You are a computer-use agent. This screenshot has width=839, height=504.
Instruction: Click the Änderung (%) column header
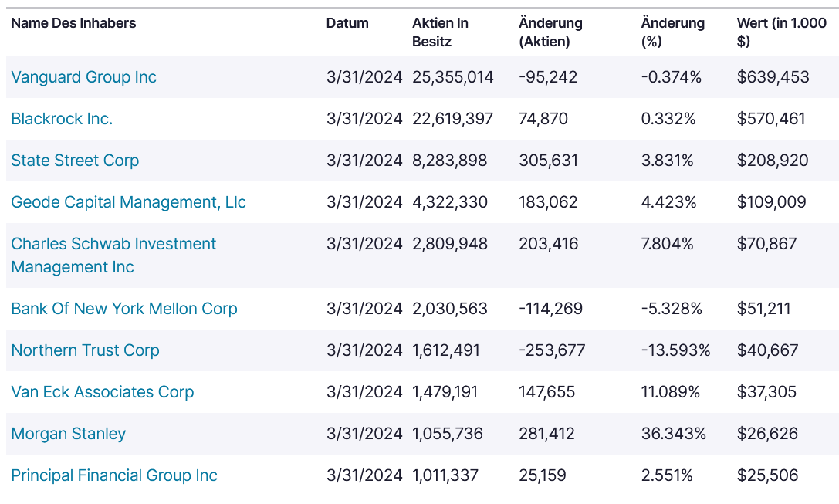[672, 32]
